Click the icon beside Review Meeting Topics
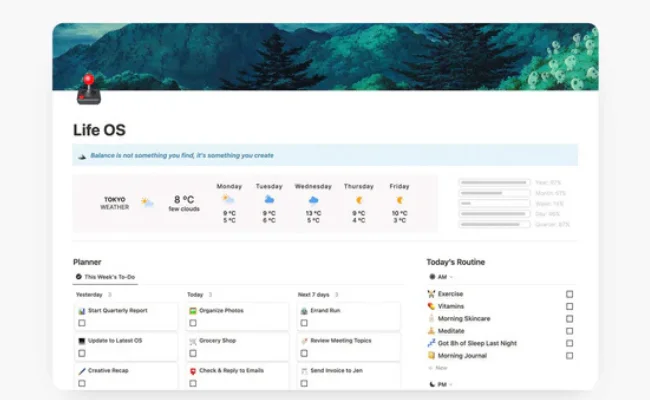Screen dimensions: 650x400 [x=304, y=341]
